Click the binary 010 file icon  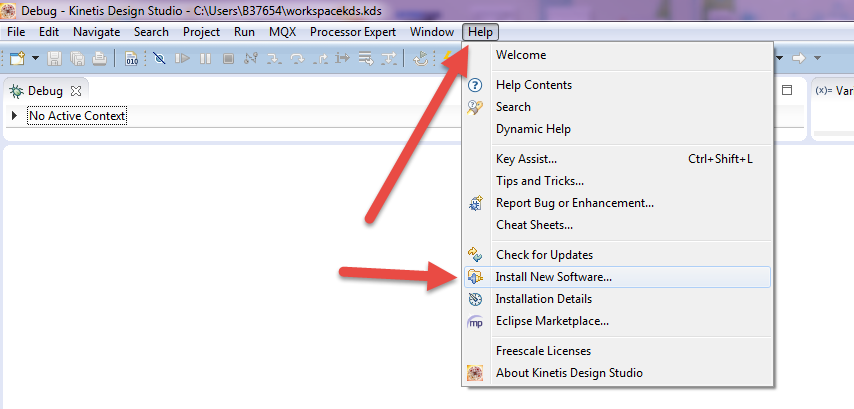click(x=132, y=58)
